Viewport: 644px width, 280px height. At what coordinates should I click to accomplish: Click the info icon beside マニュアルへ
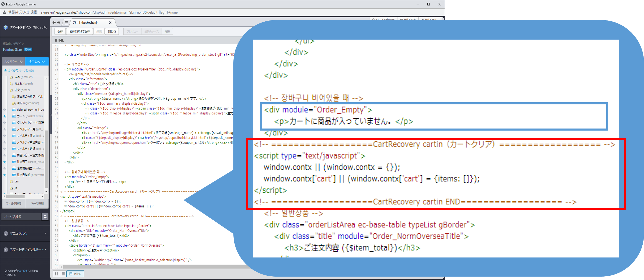[6, 233]
